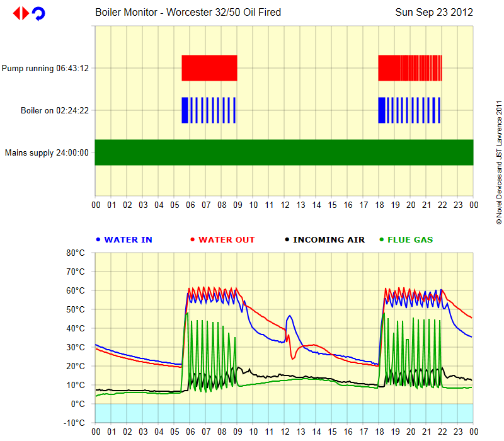The image size is (504, 441).
Task: Click the 30°C axis label
Action: pos(76,347)
